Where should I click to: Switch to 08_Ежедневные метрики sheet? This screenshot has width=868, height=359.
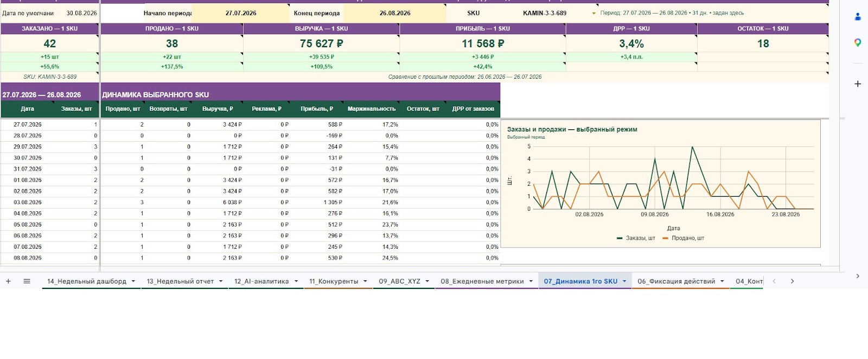482,281
